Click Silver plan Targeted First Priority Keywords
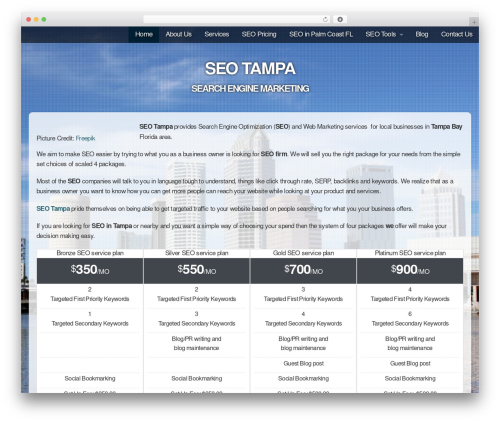500x423 pixels. point(197,299)
